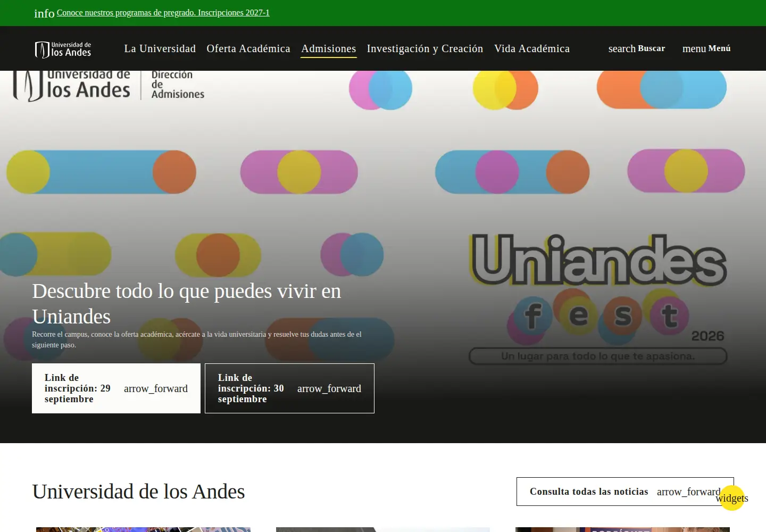Click arrow_forward icon on 30 septiembre button
Viewport: 766px width, 532px height.
point(329,388)
